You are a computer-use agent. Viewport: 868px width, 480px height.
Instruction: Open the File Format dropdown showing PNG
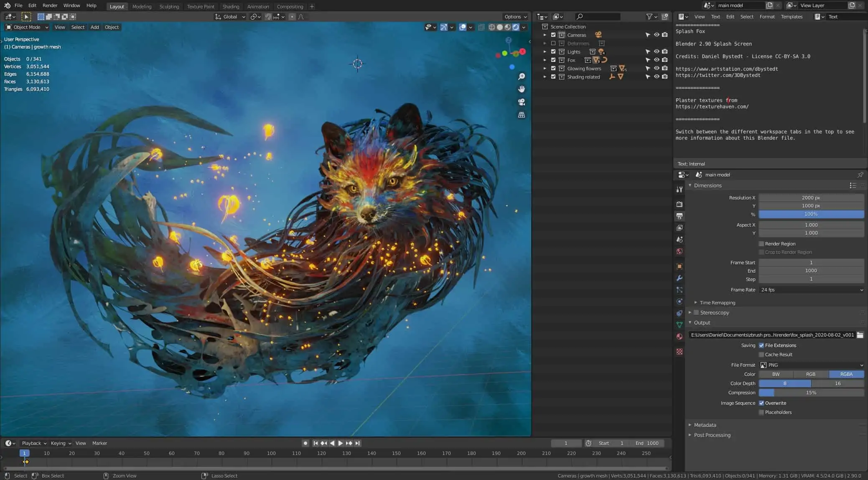click(x=811, y=365)
